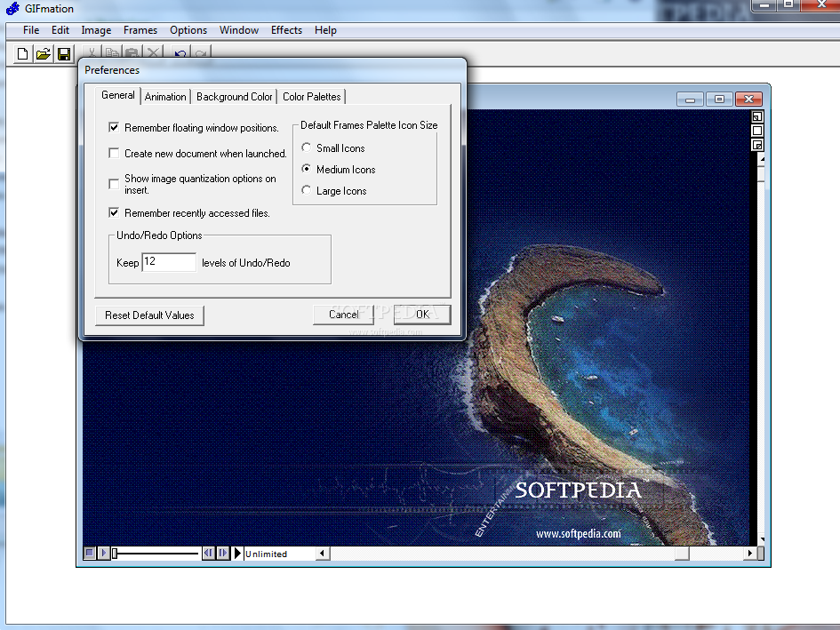Image resolution: width=840 pixels, height=630 pixels.
Task: Click the Reset Default Values button
Action: [x=149, y=315]
